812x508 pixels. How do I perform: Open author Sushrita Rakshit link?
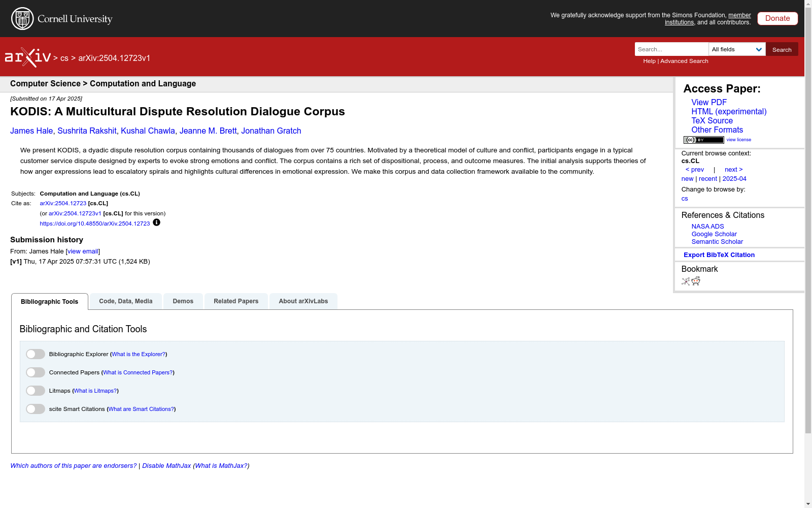point(87,131)
